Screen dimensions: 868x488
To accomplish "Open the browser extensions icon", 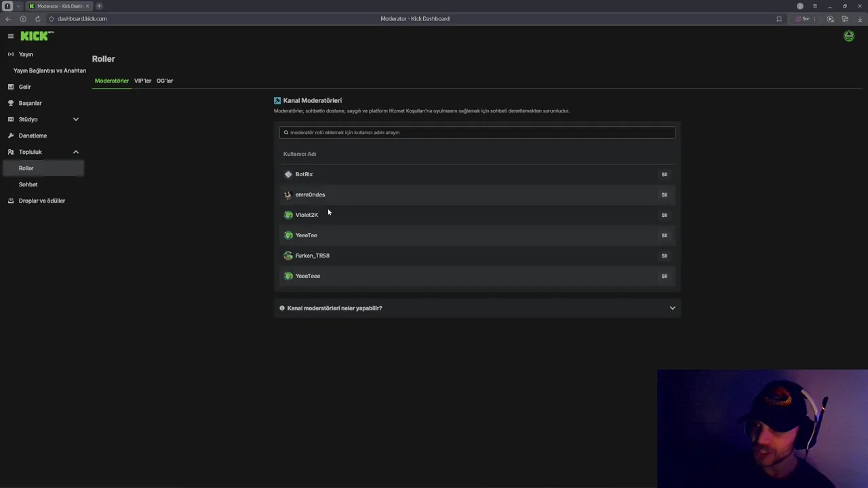I will 845,19.
